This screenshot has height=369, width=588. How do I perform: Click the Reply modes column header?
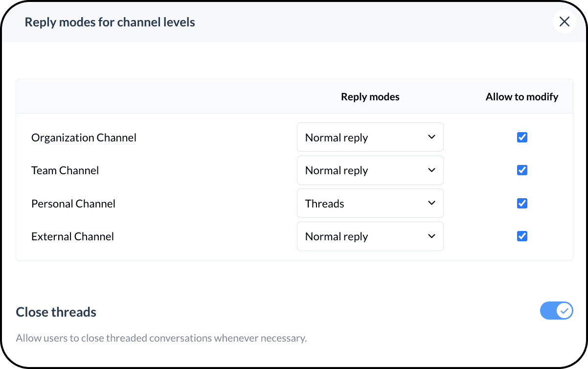point(370,97)
